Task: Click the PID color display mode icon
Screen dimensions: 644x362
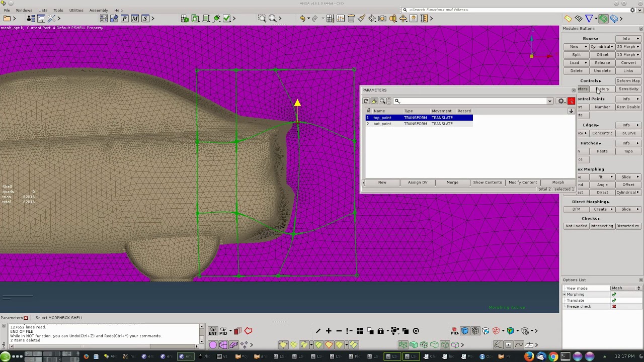Action: coord(454,331)
